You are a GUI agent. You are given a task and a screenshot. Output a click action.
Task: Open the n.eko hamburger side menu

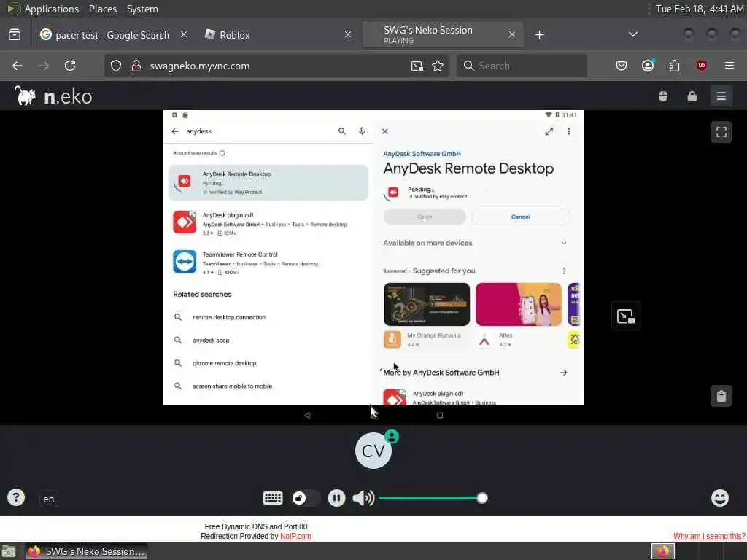(721, 96)
